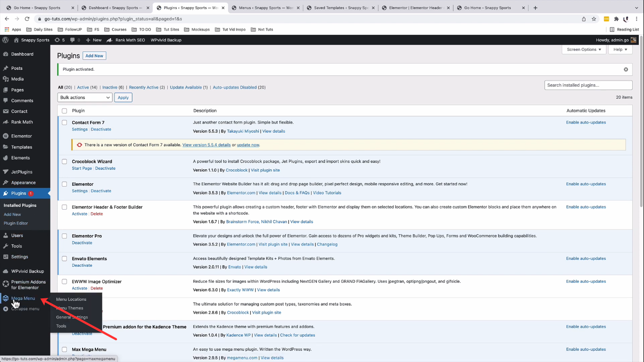The height and width of the screenshot is (362, 644).
Task: Expand the Help panel
Action: [x=620, y=49]
